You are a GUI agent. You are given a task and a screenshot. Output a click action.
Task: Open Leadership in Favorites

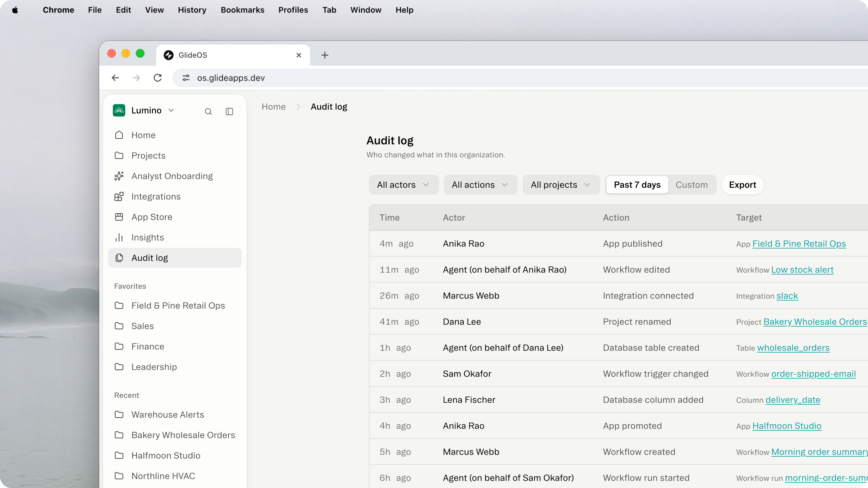[175, 367]
